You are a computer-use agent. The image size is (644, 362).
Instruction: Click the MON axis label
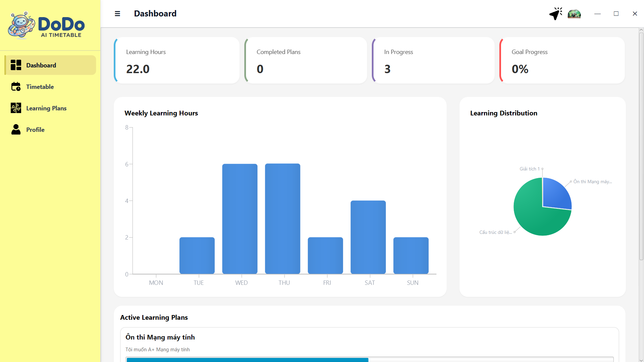click(156, 283)
